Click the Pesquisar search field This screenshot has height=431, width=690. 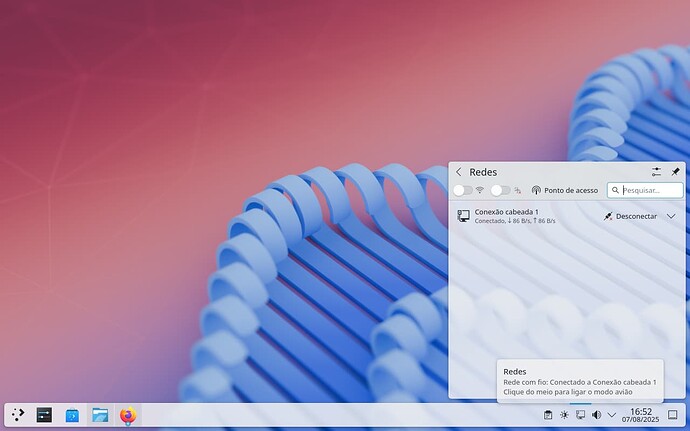tap(651, 190)
